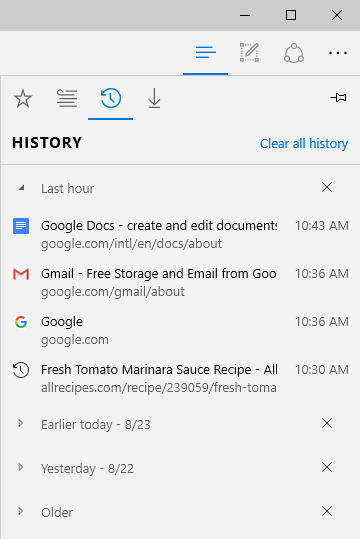Delete the Last hour history group

(x=327, y=187)
